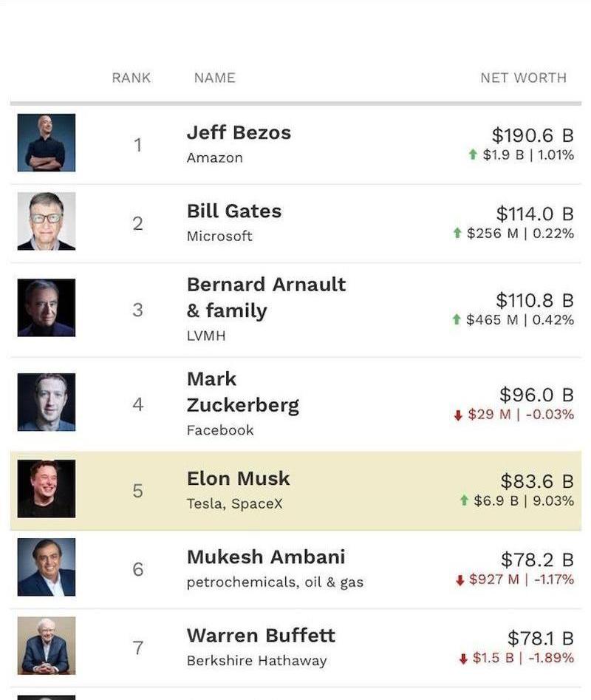Click rank number 3 in the list
Image resolution: width=591 pixels, height=700 pixels.
click(137, 310)
